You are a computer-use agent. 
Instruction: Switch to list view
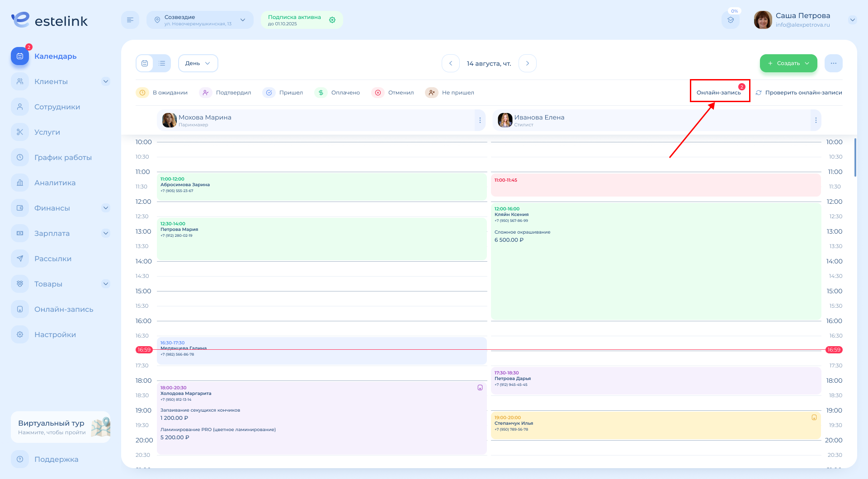click(x=162, y=63)
